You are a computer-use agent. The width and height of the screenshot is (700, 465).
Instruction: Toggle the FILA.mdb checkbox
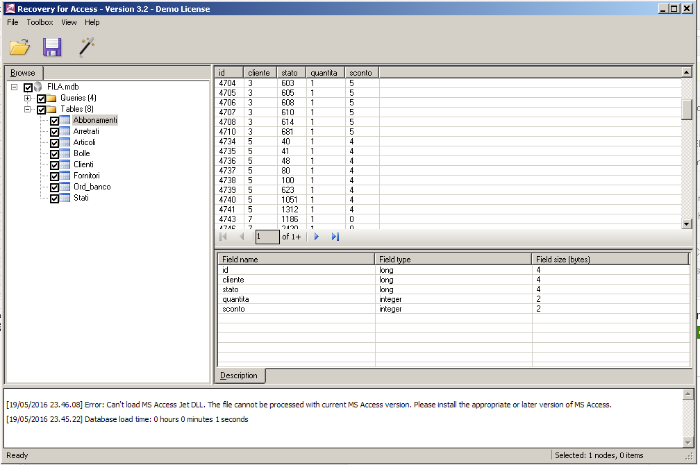28,87
